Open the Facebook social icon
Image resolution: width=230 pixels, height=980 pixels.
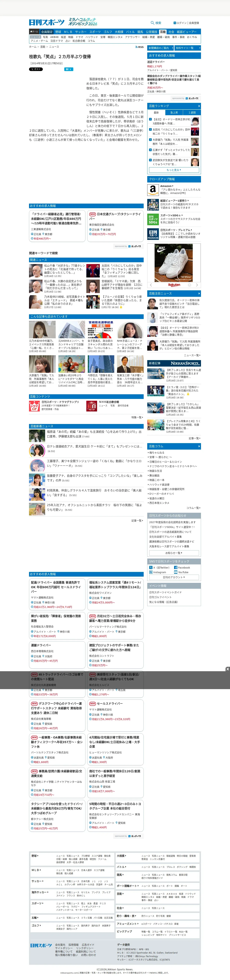click(176, 567)
